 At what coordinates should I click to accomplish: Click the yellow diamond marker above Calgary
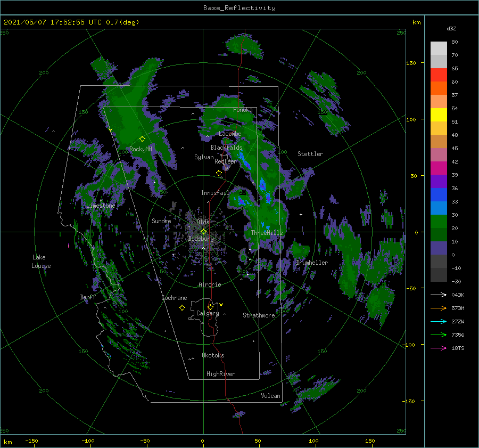point(210,307)
